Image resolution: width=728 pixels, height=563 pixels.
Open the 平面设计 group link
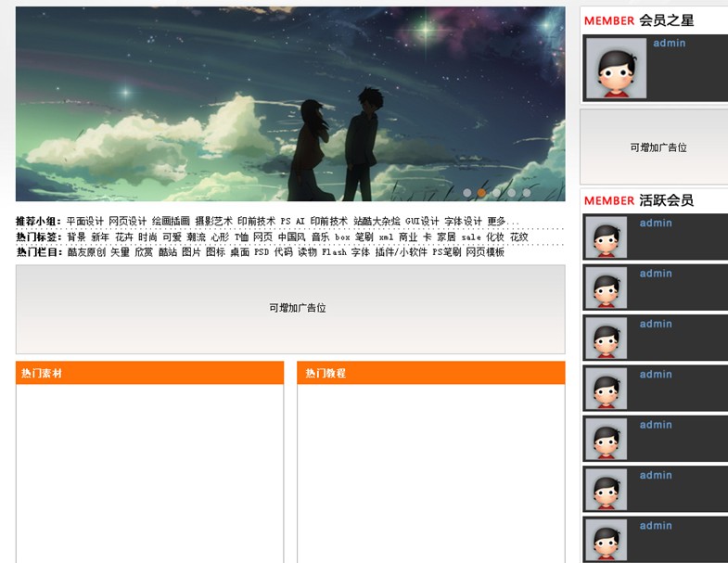pyautogui.click(x=85, y=221)
